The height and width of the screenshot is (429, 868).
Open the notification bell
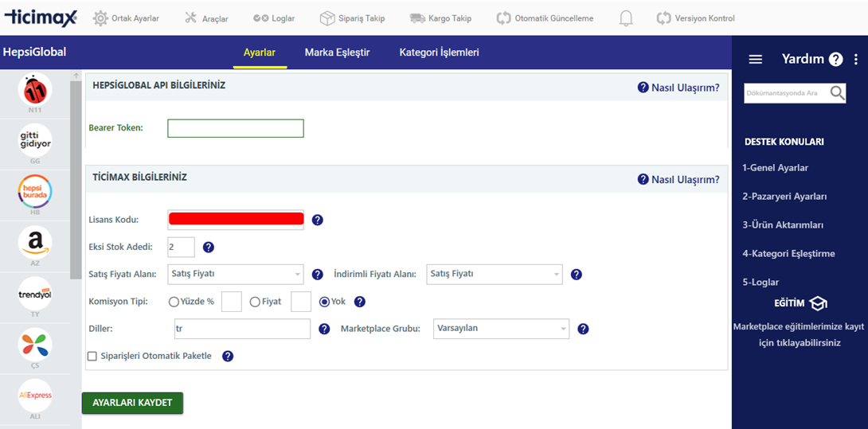tap(626, 18)
